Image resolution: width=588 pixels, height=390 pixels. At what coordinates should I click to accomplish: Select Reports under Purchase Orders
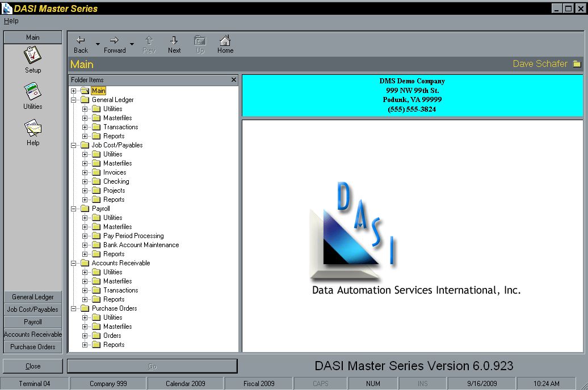114,345
